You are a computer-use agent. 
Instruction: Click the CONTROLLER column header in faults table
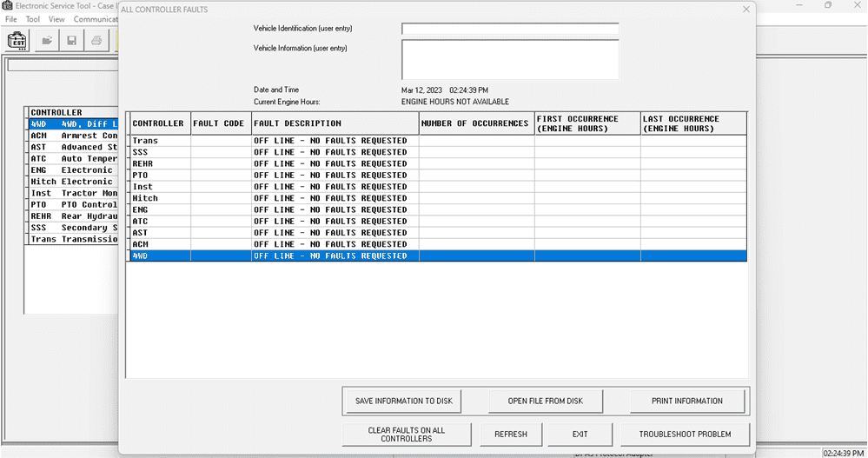[161, 123]
